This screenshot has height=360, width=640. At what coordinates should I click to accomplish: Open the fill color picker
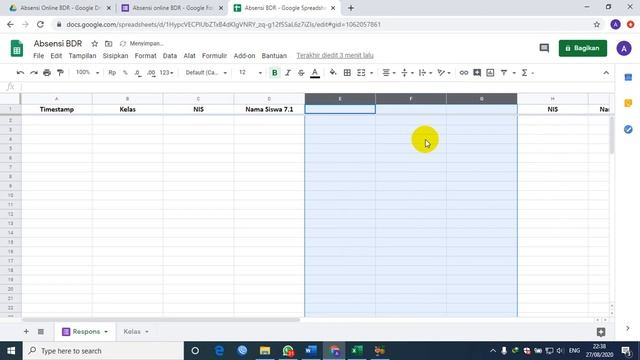click(x=333, y=73)
